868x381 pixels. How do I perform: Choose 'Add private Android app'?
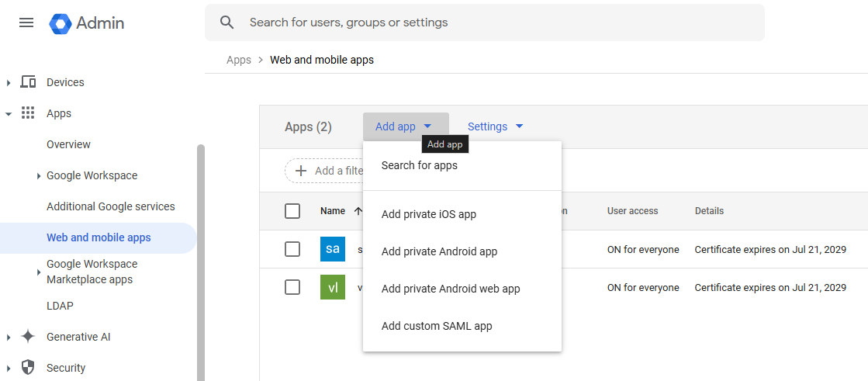[439, 251]
